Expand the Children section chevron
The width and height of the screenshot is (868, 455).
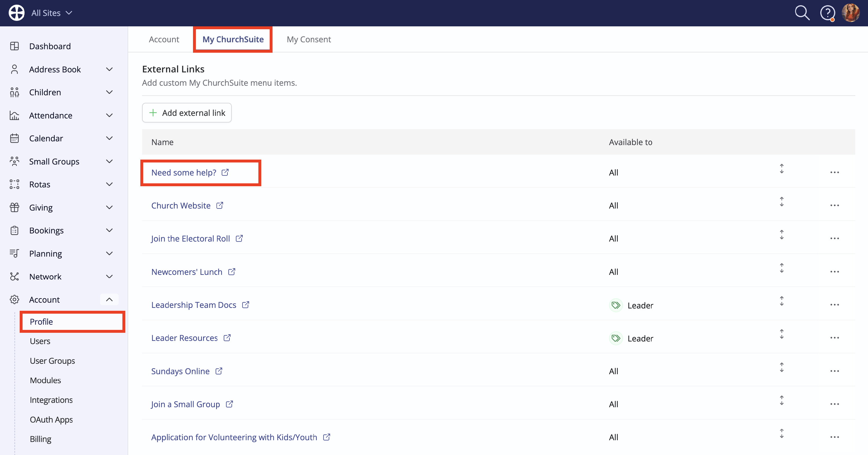pos(109,92)
